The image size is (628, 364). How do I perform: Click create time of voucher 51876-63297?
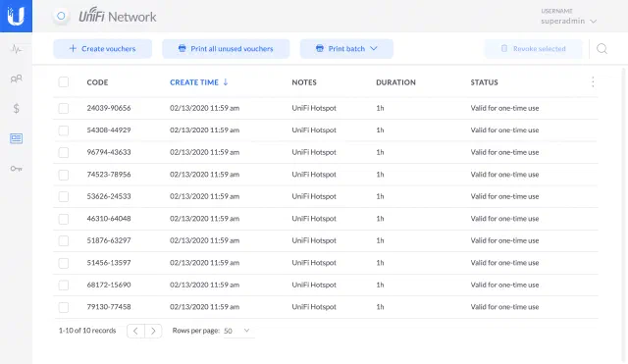[x=205, y=240]
